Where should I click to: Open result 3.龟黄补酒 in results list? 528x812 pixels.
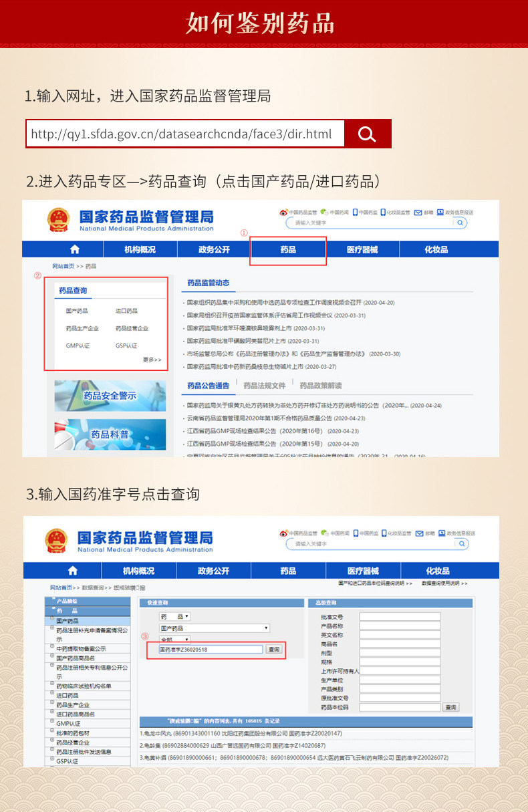click(x=295, y=759)
